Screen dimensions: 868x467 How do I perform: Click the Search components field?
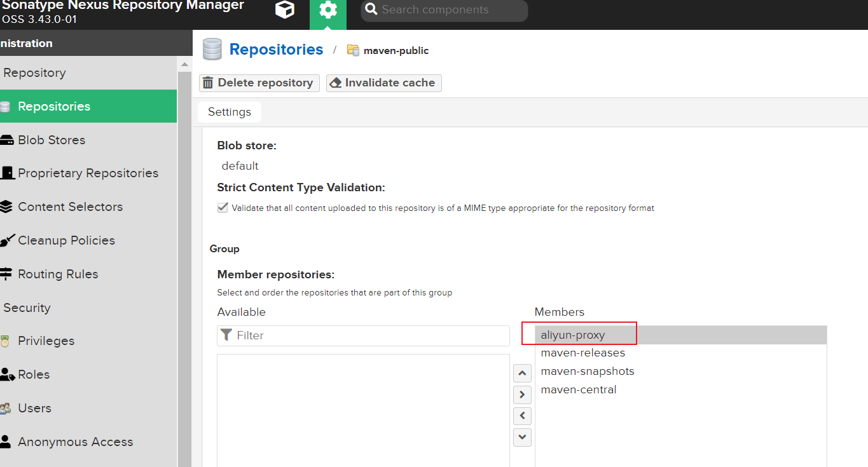click(444, 10)
